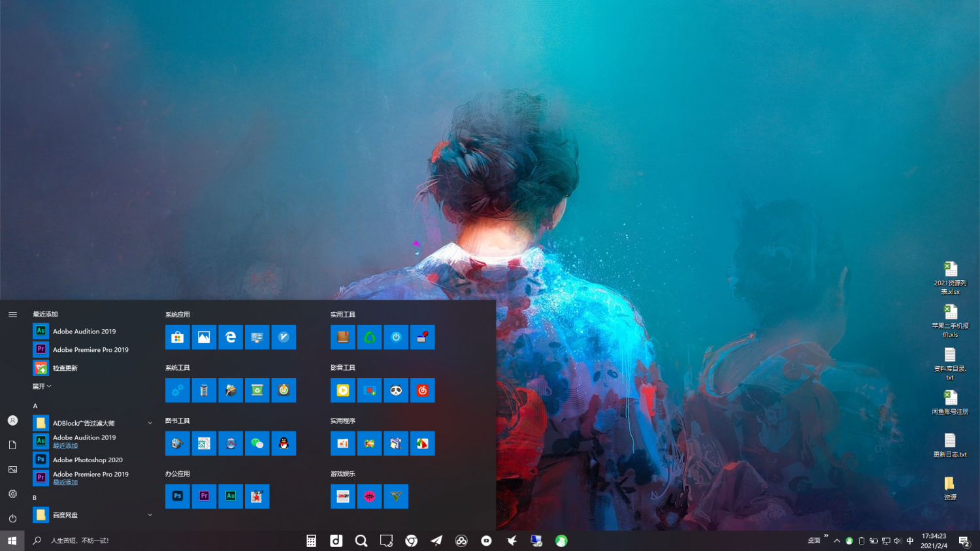
Task: Open the Start menu power button
Action: point(12,518)
